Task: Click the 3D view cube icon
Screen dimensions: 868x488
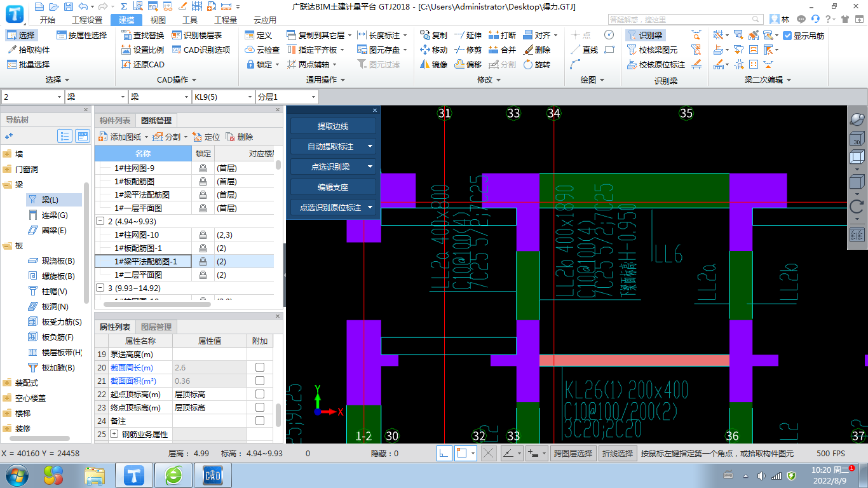Action: coord(857,137)
